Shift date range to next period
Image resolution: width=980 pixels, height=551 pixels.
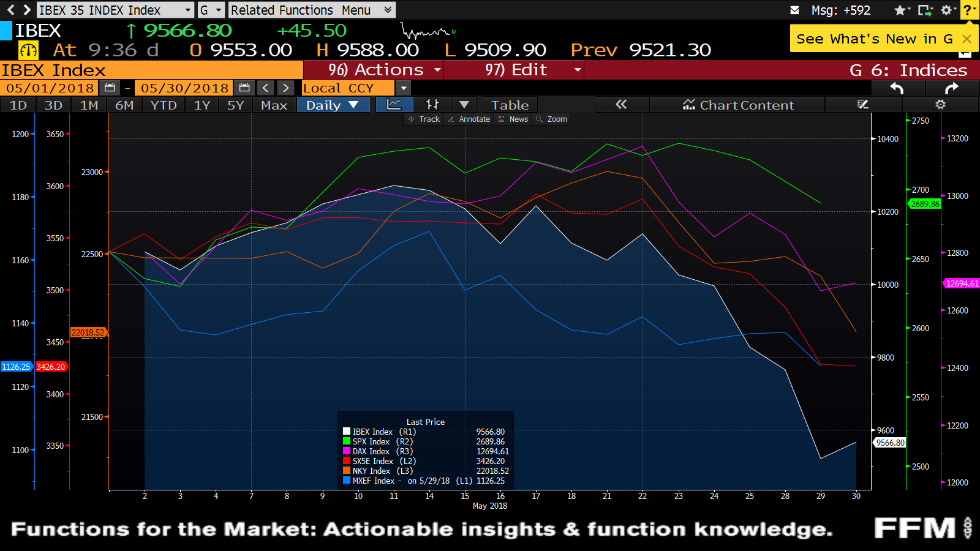point(285,88)
